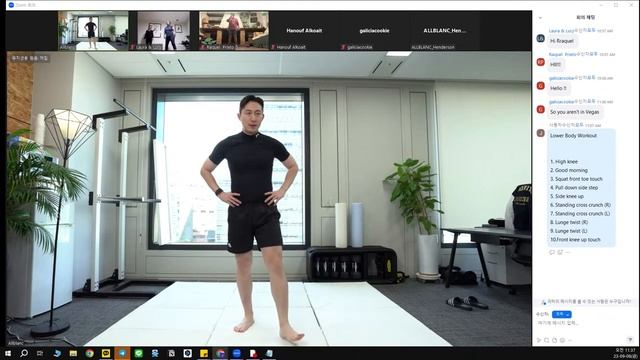Open the emoji picker in chat toolbar
Screen dimensions: 640x360
point(562,340)
